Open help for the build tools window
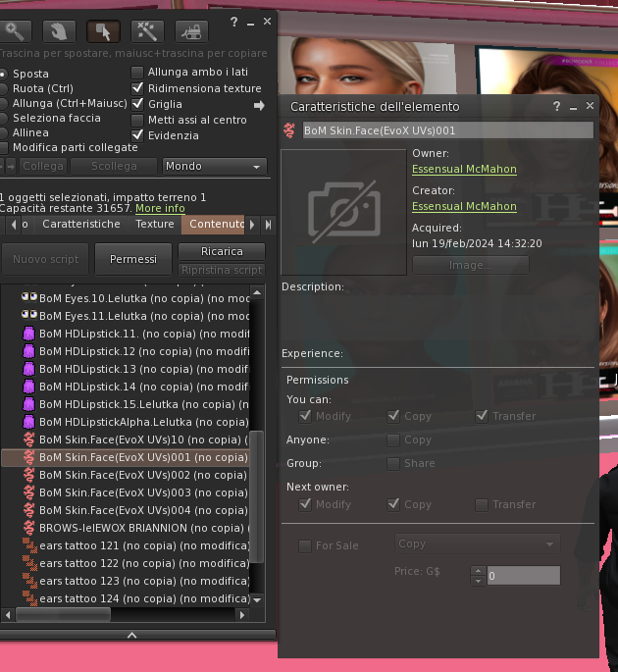 [x=234, y=22]
